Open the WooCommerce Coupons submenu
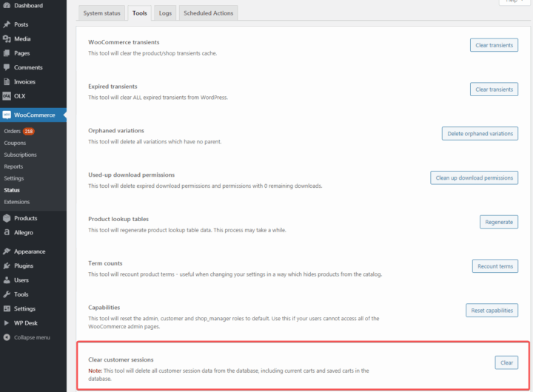The image size is (533, 392). coord(15,143)
